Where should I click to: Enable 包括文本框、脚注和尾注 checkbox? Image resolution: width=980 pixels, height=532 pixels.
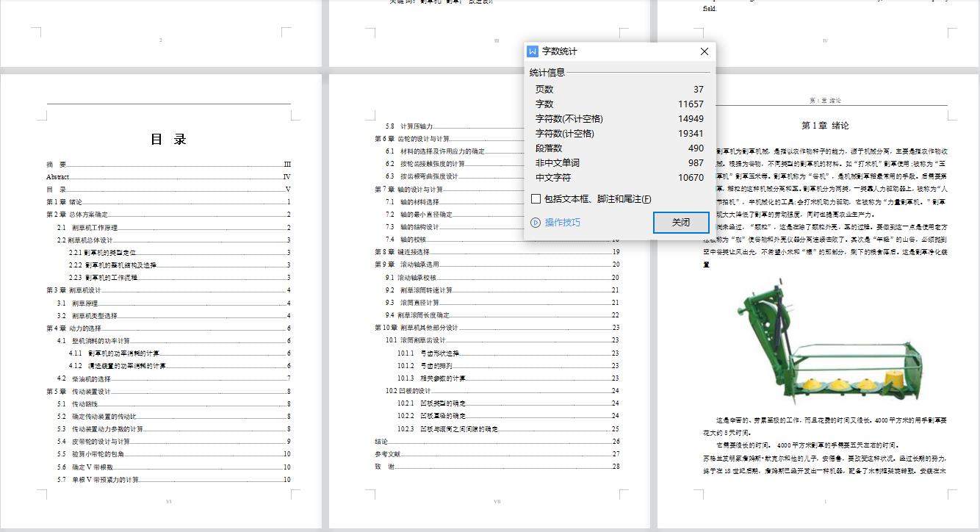tap(536, 198)
